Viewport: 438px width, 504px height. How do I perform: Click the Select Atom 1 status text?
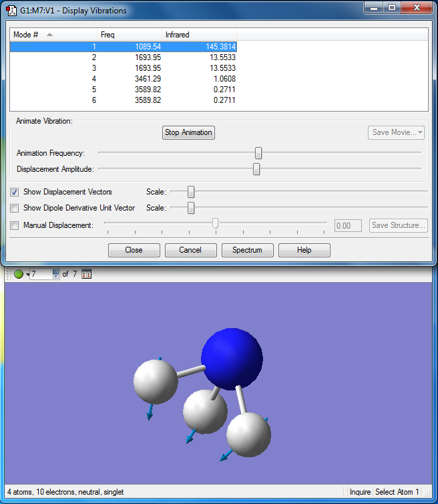coord(397,492)
